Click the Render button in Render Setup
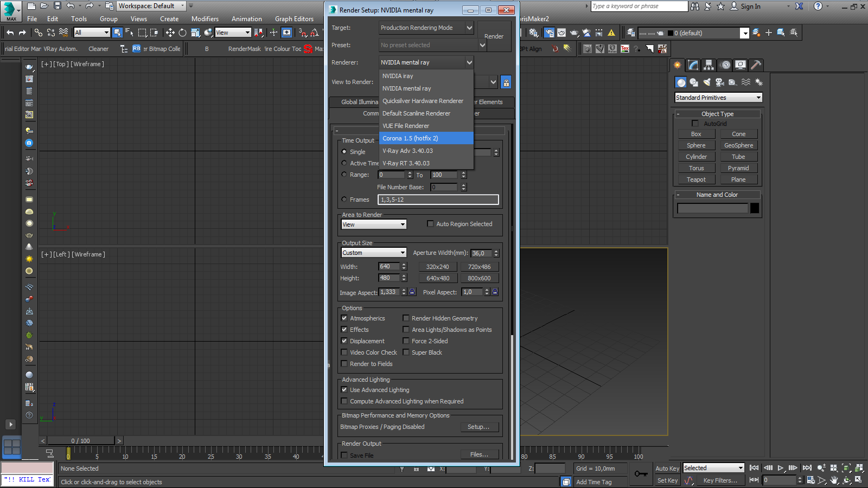This screenshot has width=868, height=488. pyautogui.click(x=494, y=36)
